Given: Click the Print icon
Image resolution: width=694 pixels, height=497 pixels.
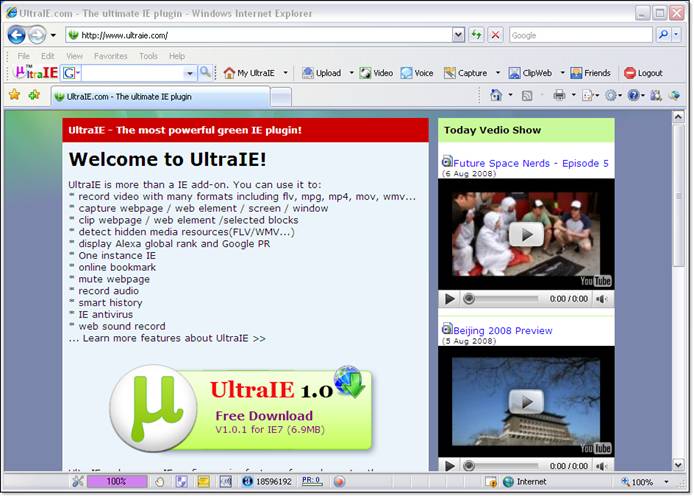Looking at the screenshot, I should click(x=559, y=95).
